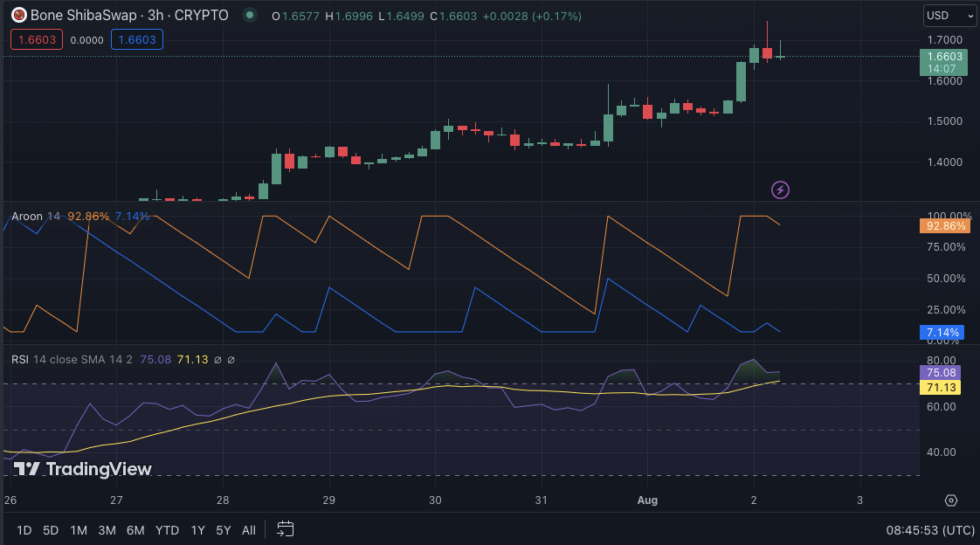Choose the YTD time range
Screen dimensions: 980x545
click(167, 530)
